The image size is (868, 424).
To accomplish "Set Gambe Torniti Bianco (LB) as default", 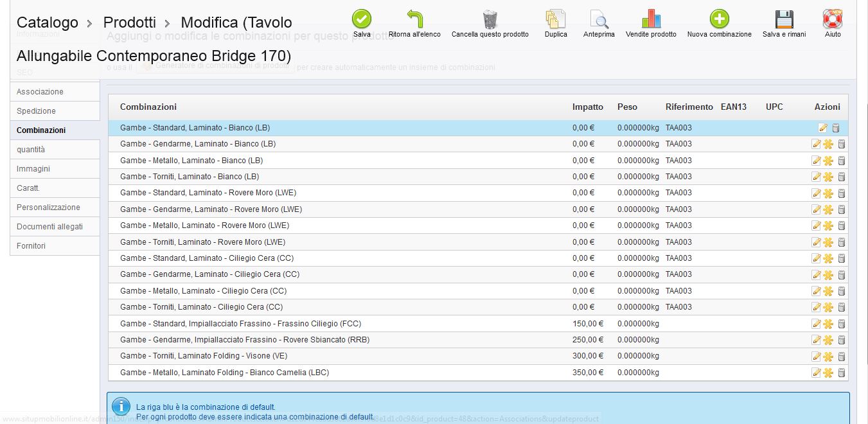I will [x=829, y=177].
